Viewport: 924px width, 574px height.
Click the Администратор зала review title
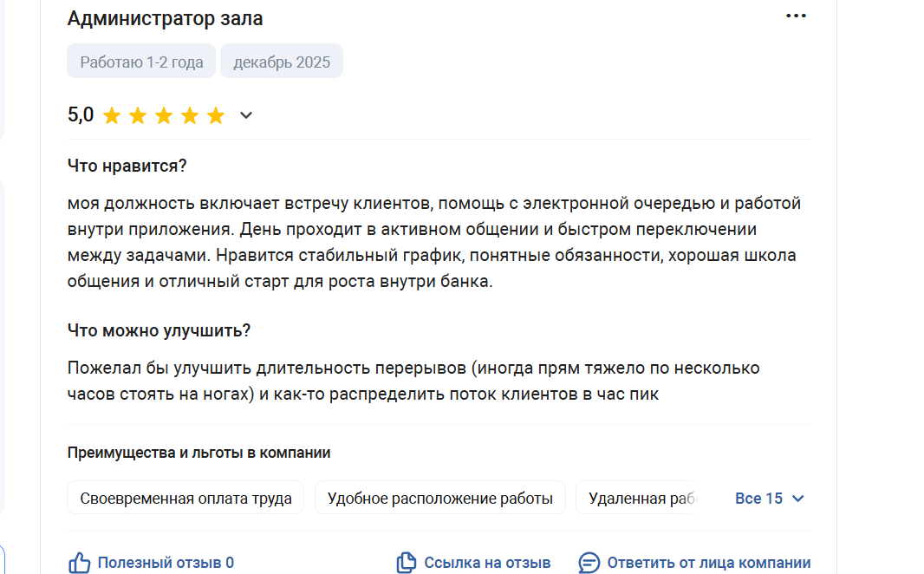coord(165,18)
